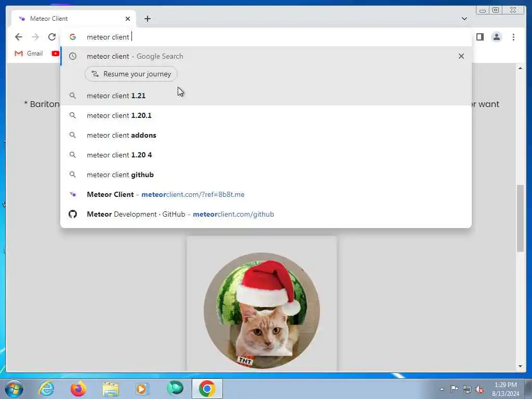
Task: Click the muted volume tray icon
Action: [x=480, y=390]
